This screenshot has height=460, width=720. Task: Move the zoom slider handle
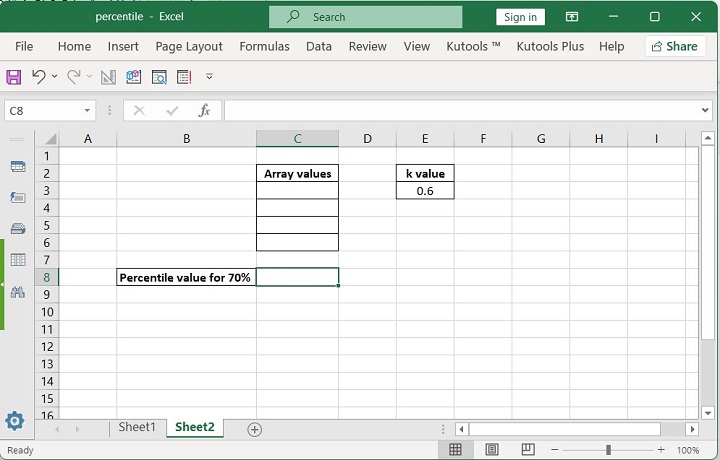point(608,449)
